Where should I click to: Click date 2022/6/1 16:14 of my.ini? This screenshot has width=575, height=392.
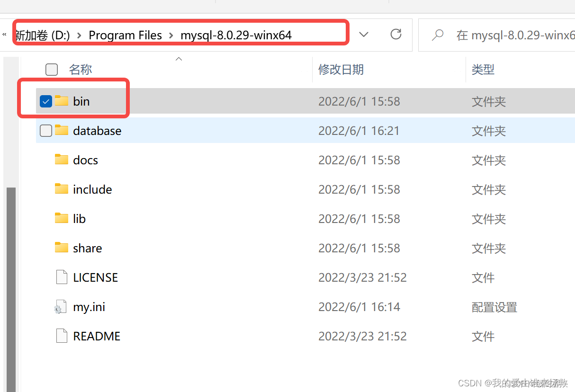click(359, 307)
